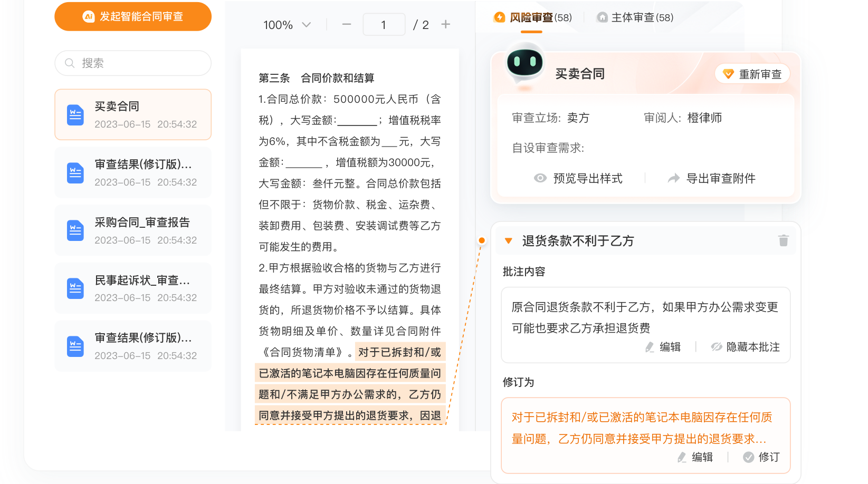Click the search magnifier icon

tap(70, 63)
